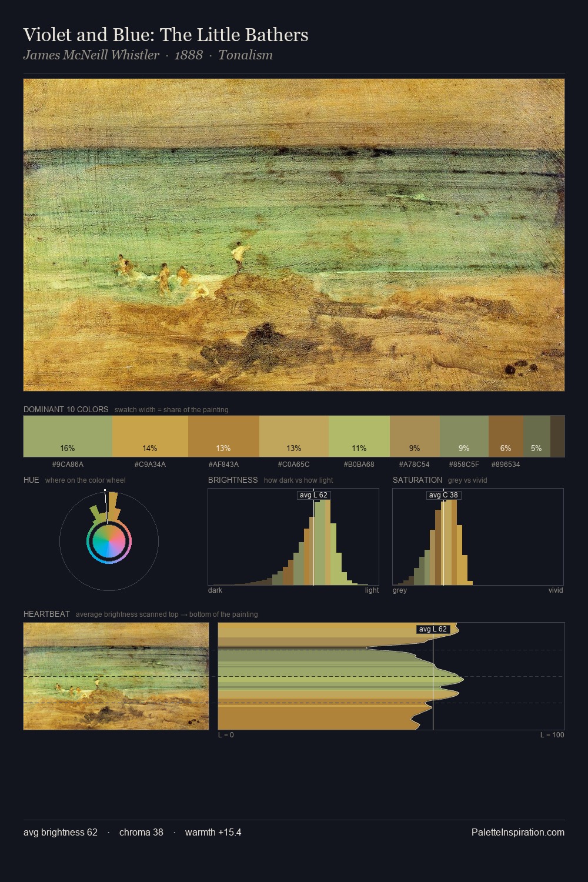Image resolution: width=588 pixels, height=882 pixels.
Task: Click the hue color wheel center
Action: pyautogui.click(x=109, y=541)
